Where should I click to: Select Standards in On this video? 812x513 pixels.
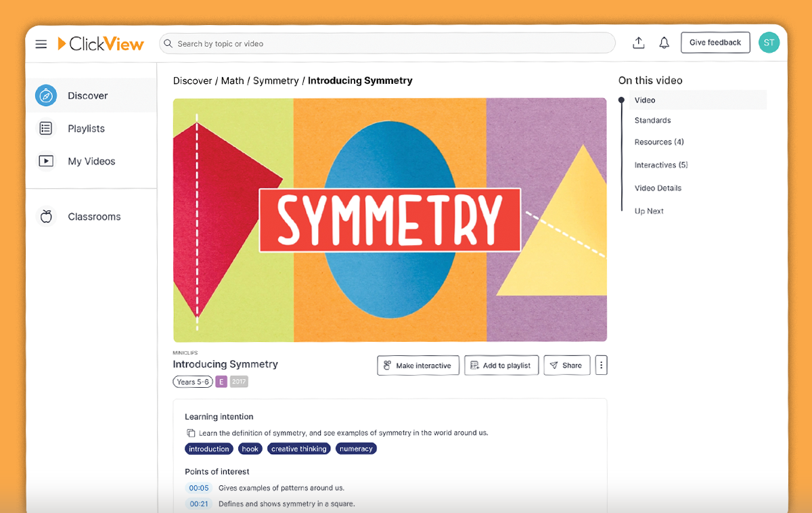[x=652, y=120]
